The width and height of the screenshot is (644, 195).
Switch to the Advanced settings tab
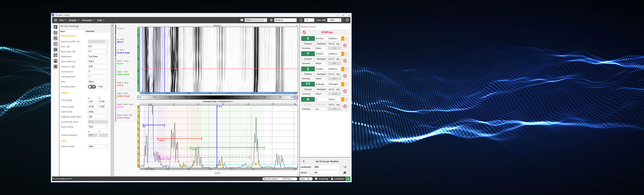point(90,31)
